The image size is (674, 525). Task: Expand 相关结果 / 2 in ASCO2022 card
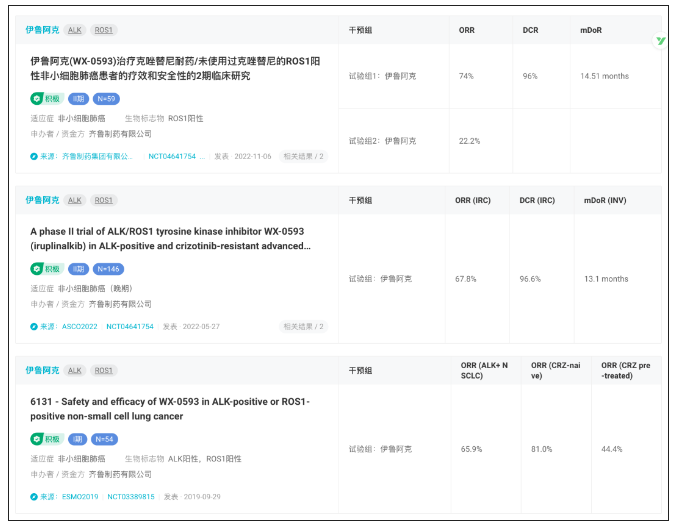click(x=303, y=326)
